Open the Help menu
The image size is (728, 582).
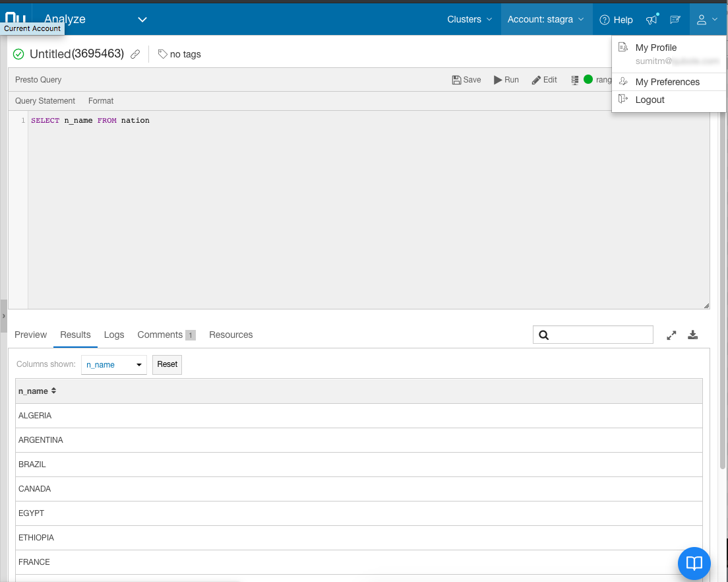[x=616, y=20]
